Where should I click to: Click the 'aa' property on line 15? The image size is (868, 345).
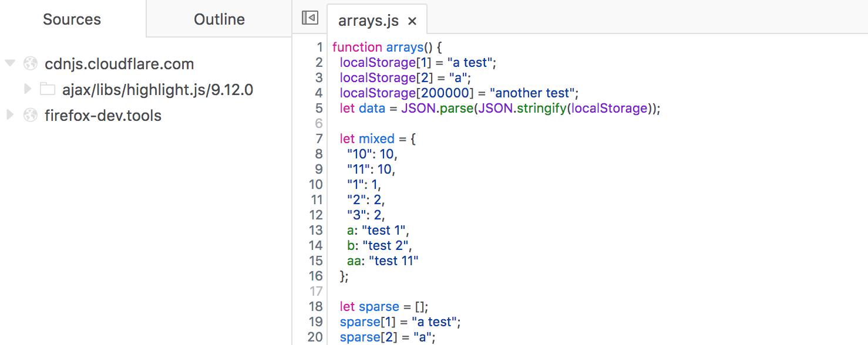click(x=354, y=261)
